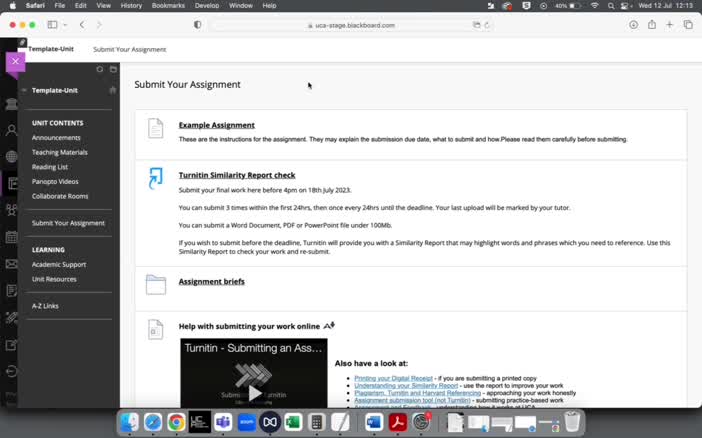Click the Safari privacy shield icon
The width and height of the screenshot is (702, 438).
tap(197, 25)
